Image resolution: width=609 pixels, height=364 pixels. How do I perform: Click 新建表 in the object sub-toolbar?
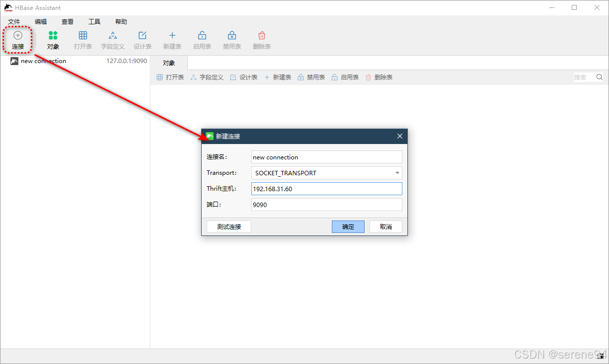pos(277,77)
